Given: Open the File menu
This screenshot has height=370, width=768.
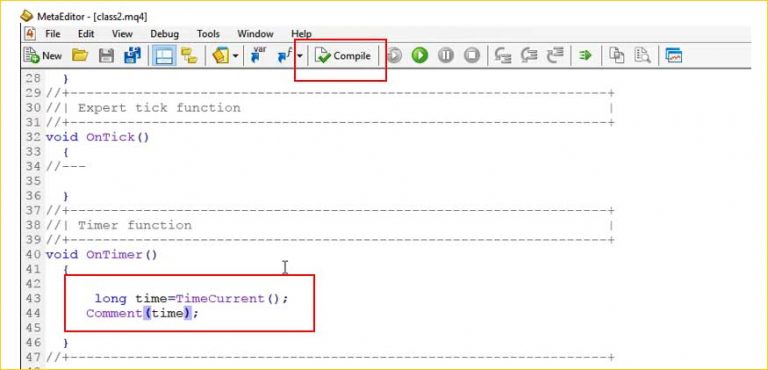Looking at the screenshot, I should (53, 34).
